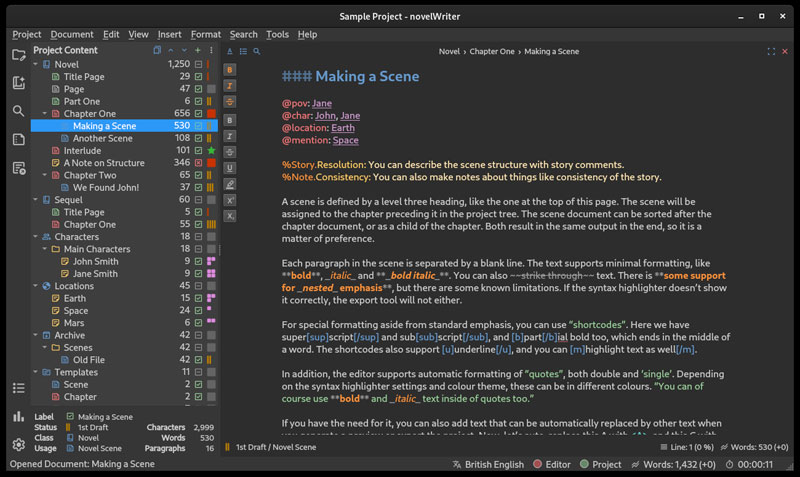The image size is (800, 477).
Task: Open the Build Manuscript sidebar icon
Action: 19,168
